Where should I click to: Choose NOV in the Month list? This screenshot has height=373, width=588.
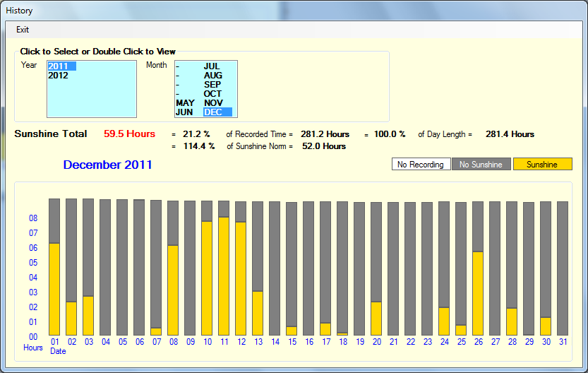pyautogui.click(x=212, y=103)
